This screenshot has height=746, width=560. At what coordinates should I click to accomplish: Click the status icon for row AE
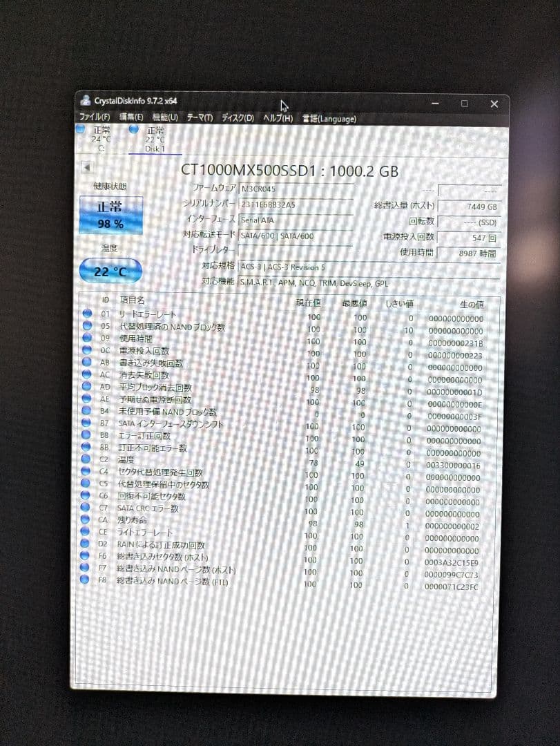point(86,399)
